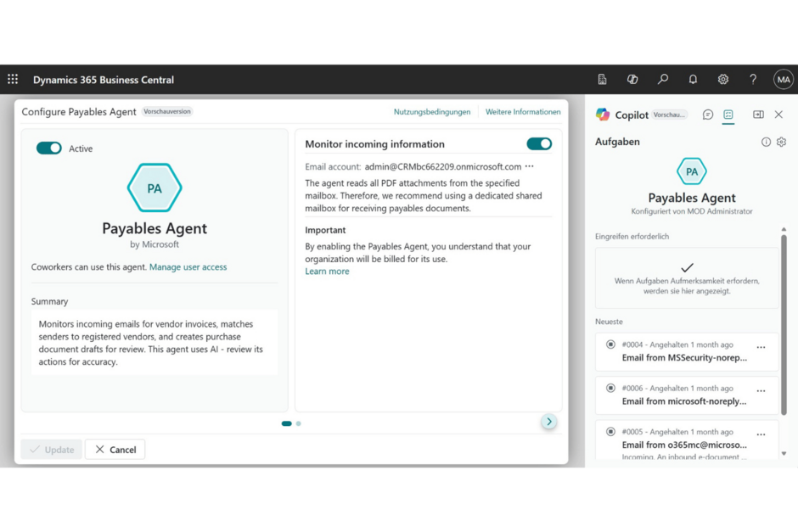Open the Aufgaben settings gear
This screenshot has width=798, height=532.
781,143
